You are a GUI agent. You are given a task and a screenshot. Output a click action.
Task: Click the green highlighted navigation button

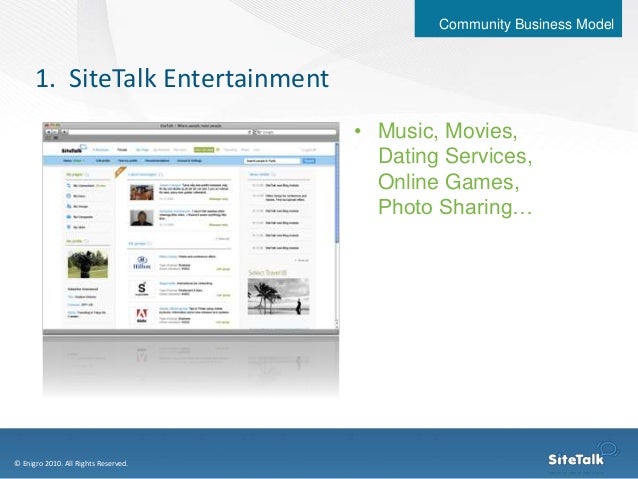(x=204, y=150)
